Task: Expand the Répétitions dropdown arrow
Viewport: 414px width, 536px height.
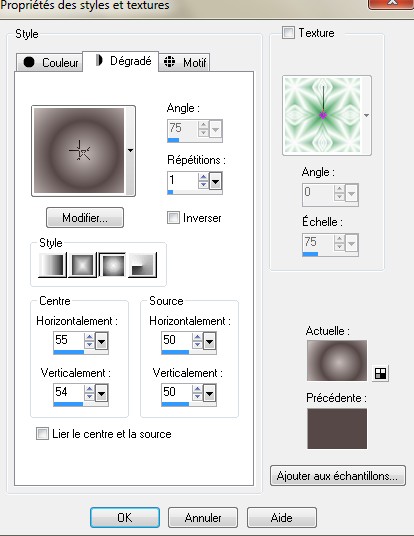Action: [x=215, y=181]
